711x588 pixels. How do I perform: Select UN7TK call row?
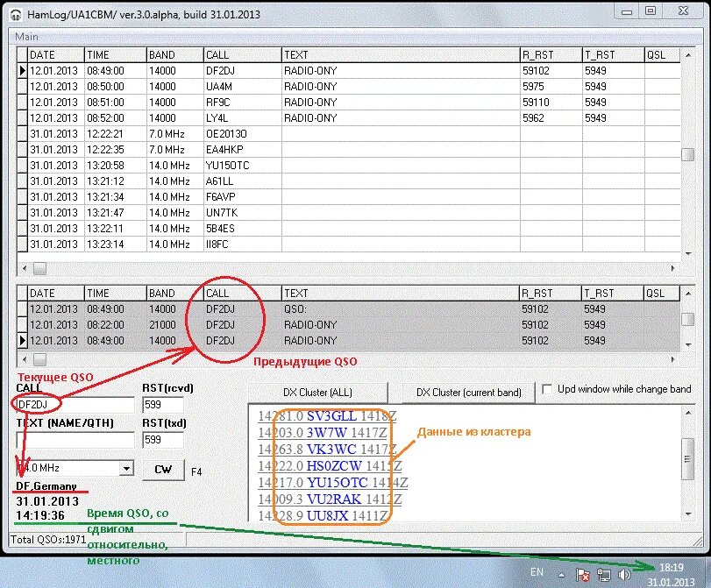click(x=222, y=213)
